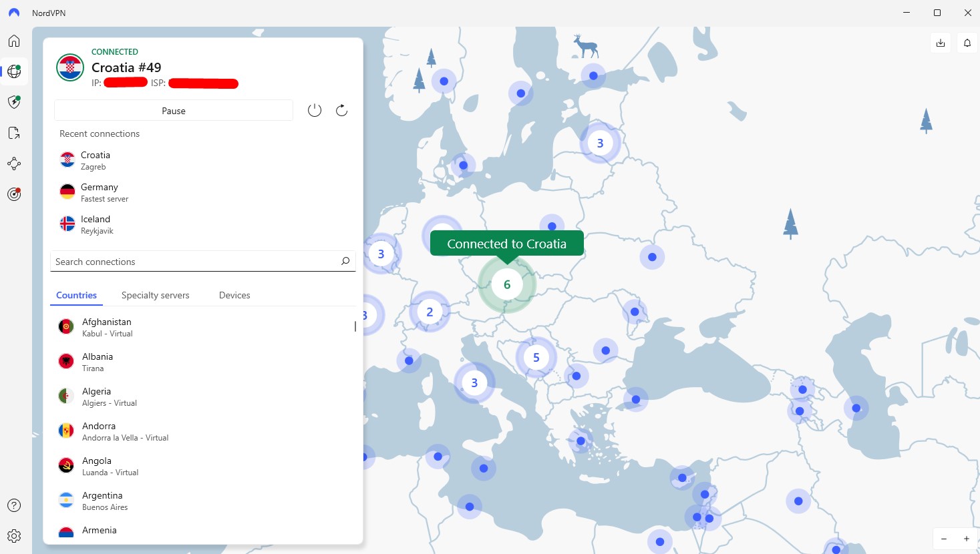Screen dimensions: 980x554
Task: Maximize the NordVPN window
Action: point(937,13)
